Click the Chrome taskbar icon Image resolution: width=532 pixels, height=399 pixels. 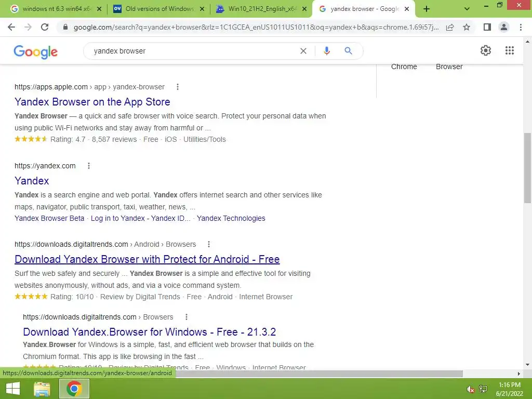(x=74, y=389)
